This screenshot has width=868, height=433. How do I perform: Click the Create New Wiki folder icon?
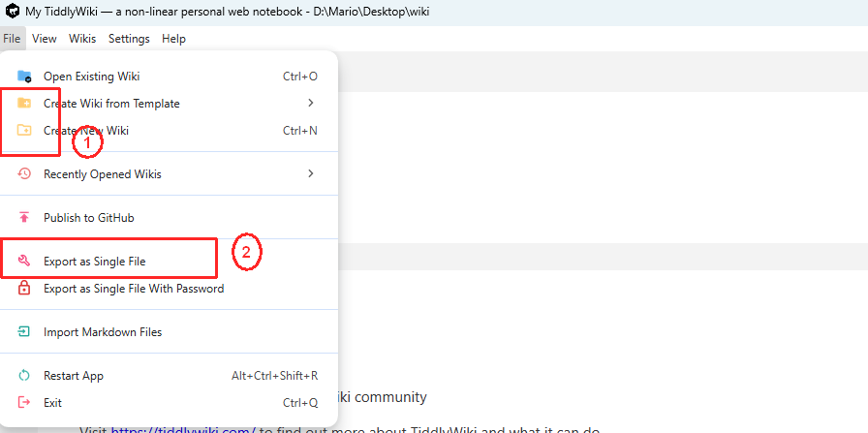tap(24, 131)
